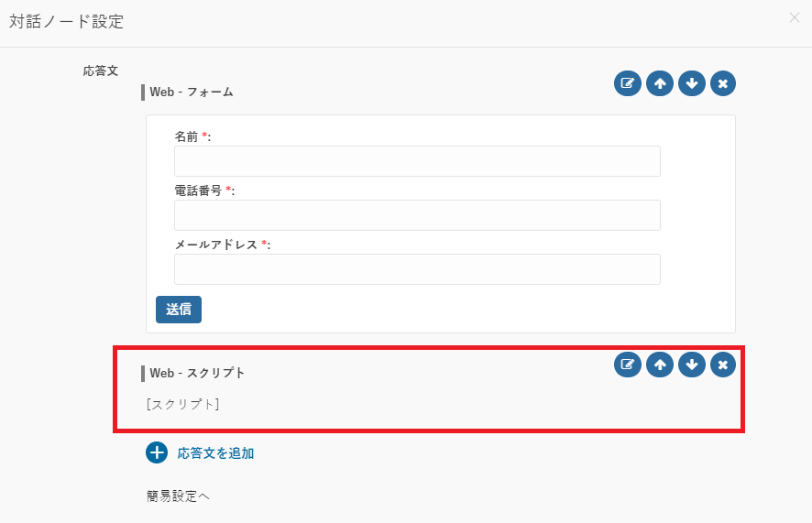Move Web - フォーム response down
The height and width of the screenshot is (523, 812).
tap(692, 83)
